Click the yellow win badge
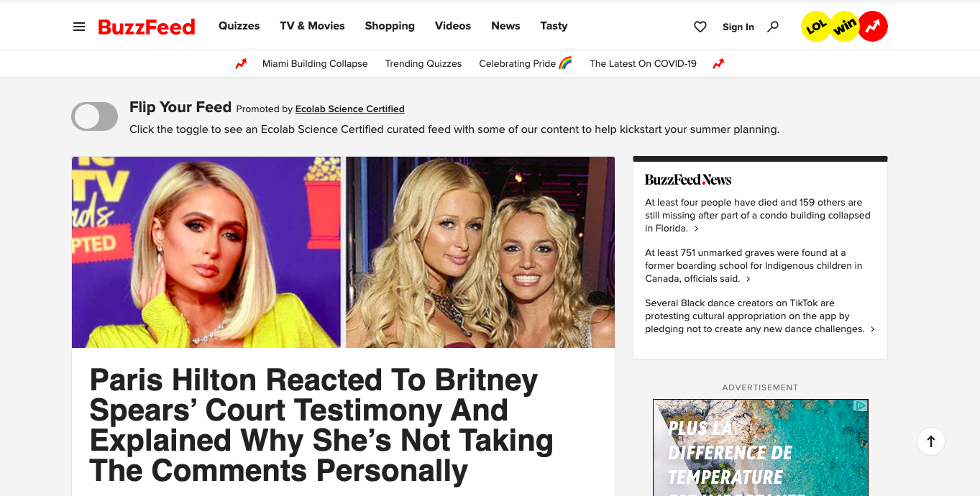Viewport: 980px width, 496px height. pyautogui.click(x=845, y=27)
